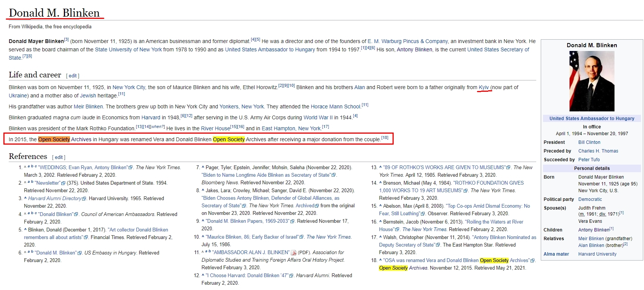Open the Antony Blinken link in the intro paragraph
The height and width of the screenshot is (290, 644).
(x=414, y=49)
